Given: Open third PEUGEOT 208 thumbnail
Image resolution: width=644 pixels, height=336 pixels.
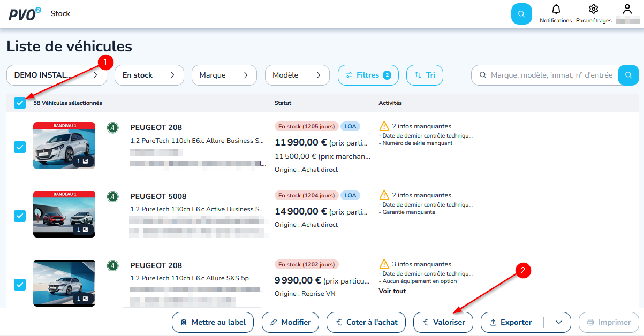Looking at the screenshot, I should [64, 284].
